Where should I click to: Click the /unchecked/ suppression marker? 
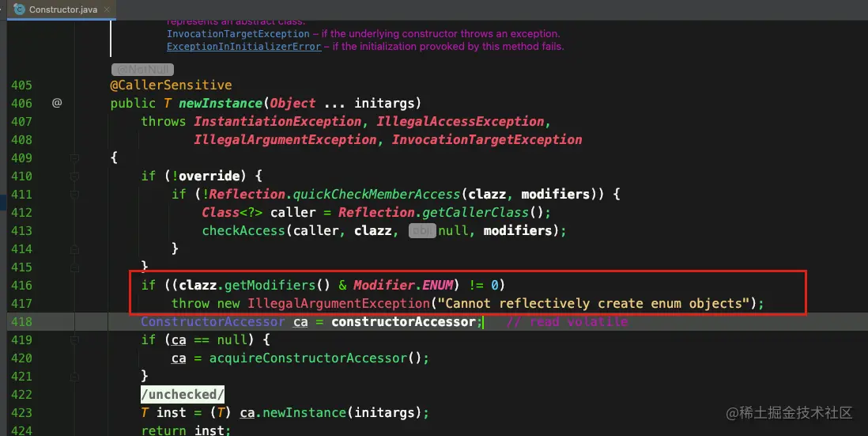(x=182, y=394)
